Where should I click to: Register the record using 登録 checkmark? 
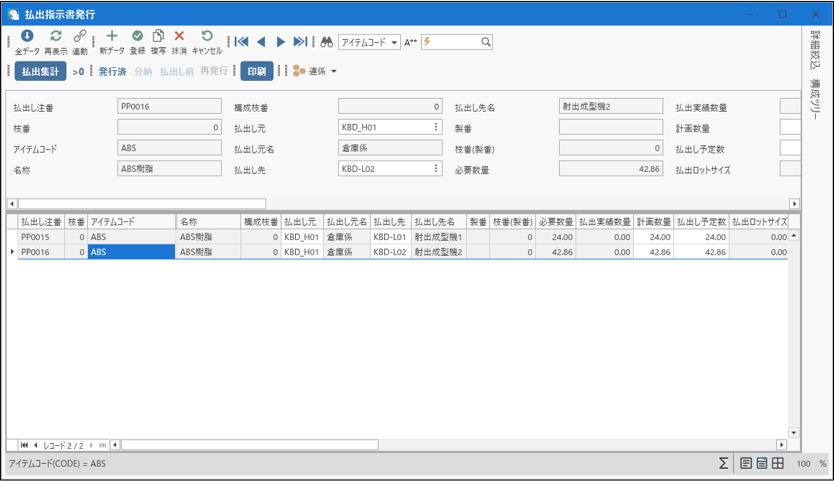[x=137, y=37]
